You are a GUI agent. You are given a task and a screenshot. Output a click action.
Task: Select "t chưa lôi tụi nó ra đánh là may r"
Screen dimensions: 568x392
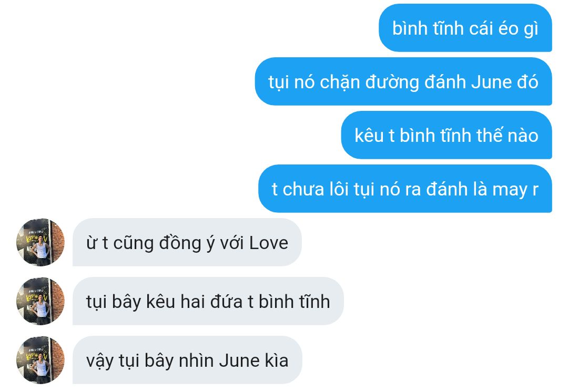405,189
